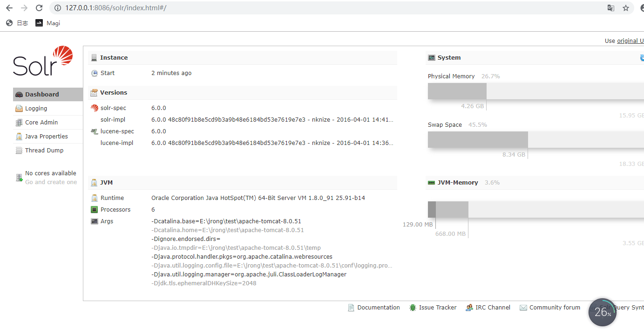Click the solr-spec Solr icon
Image resolution: width=644 pixels, height=330 pixels.
[95, 108]
